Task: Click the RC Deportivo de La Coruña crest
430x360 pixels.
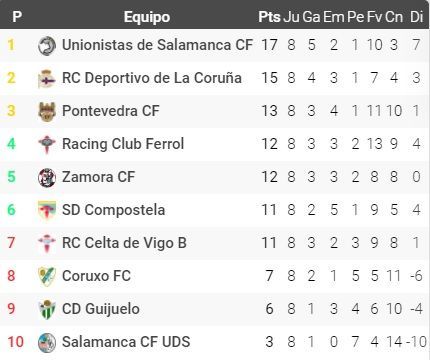Action: click(47, 78)
